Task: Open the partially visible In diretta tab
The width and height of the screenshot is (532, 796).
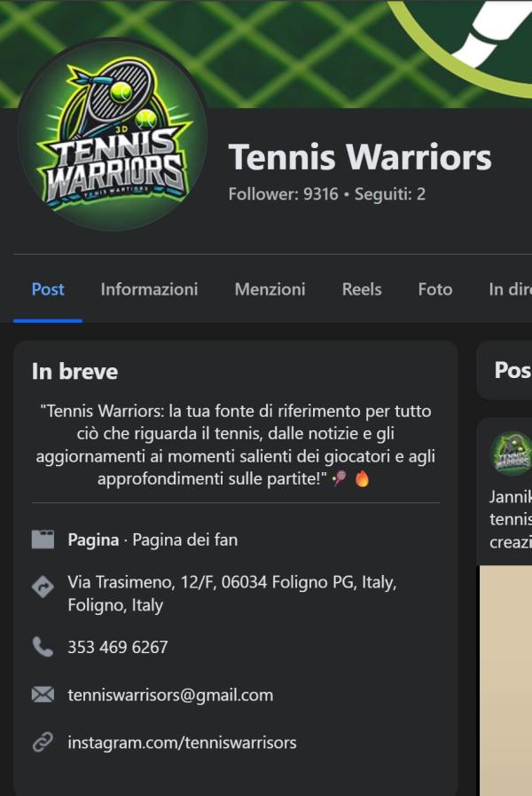Action: click(510, 289)
